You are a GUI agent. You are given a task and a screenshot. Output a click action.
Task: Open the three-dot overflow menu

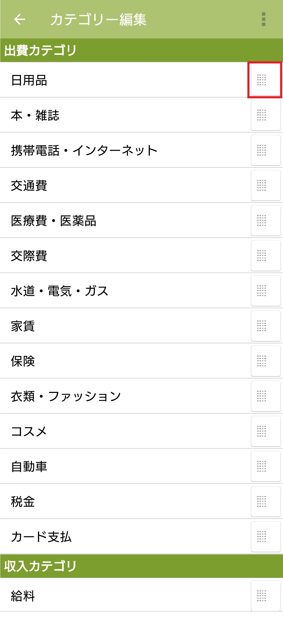point(263,19)
